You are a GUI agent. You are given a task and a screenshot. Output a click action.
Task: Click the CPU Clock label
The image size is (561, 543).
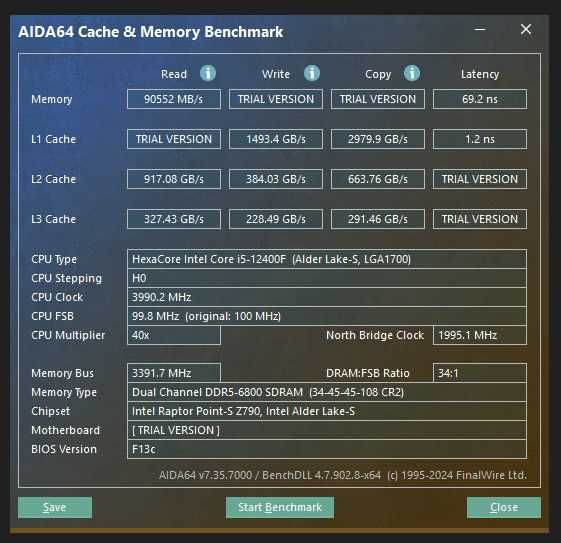[x=57, y=297]
